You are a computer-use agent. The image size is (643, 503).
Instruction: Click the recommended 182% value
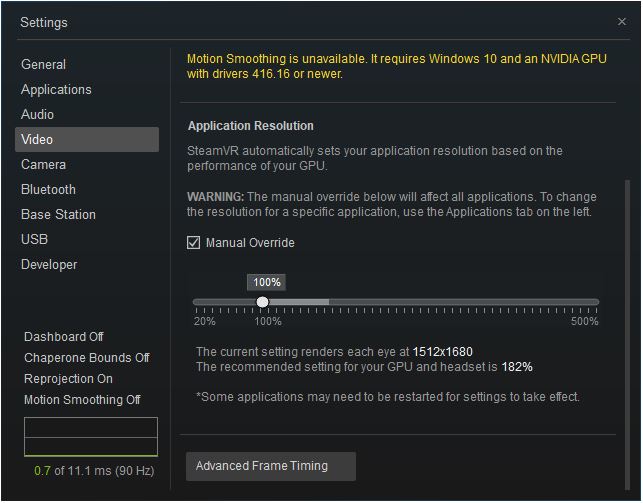(517, 366)
